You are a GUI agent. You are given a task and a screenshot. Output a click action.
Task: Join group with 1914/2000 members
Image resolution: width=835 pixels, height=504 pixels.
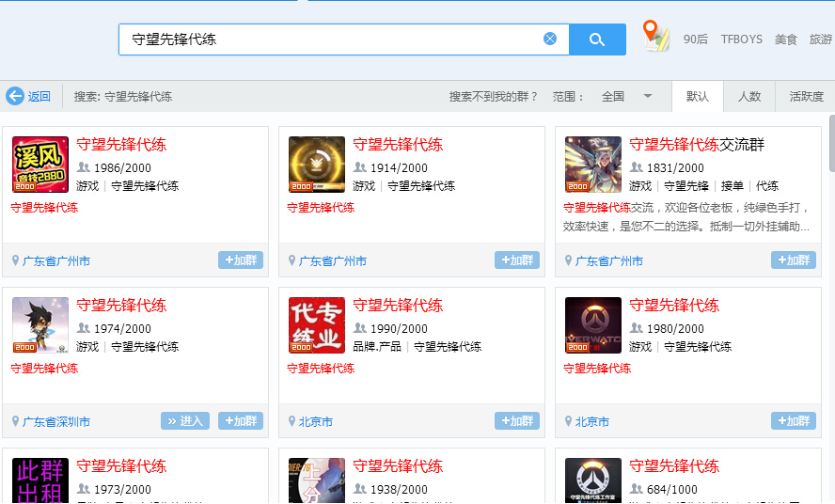(x=517, y=260)
